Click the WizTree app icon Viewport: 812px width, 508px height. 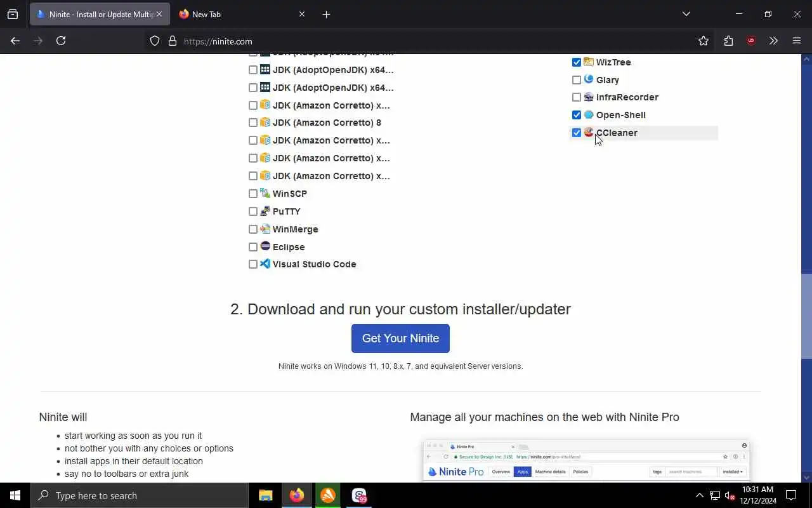click(589, 62)
